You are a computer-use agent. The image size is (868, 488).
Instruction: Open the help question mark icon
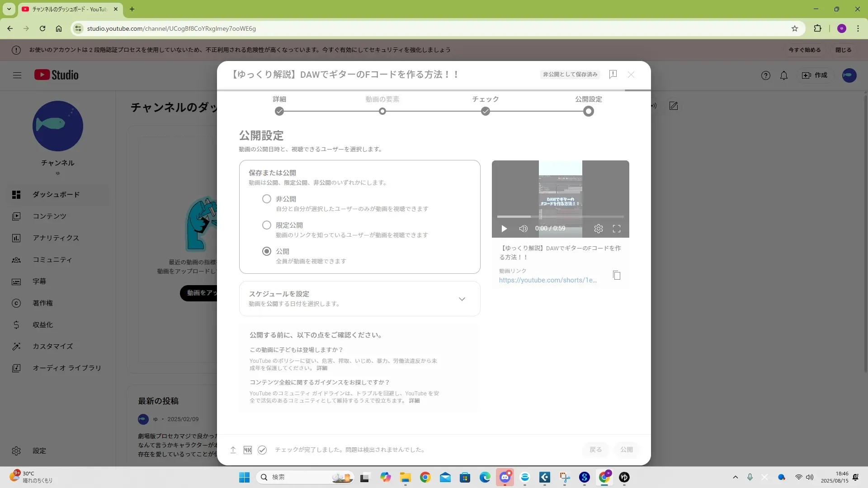tap(765, 75)
